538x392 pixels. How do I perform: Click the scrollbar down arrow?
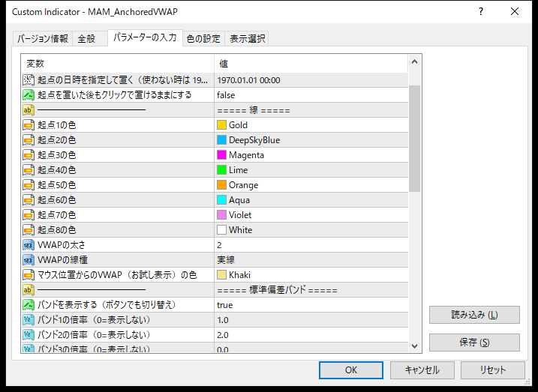click(414, 346)
